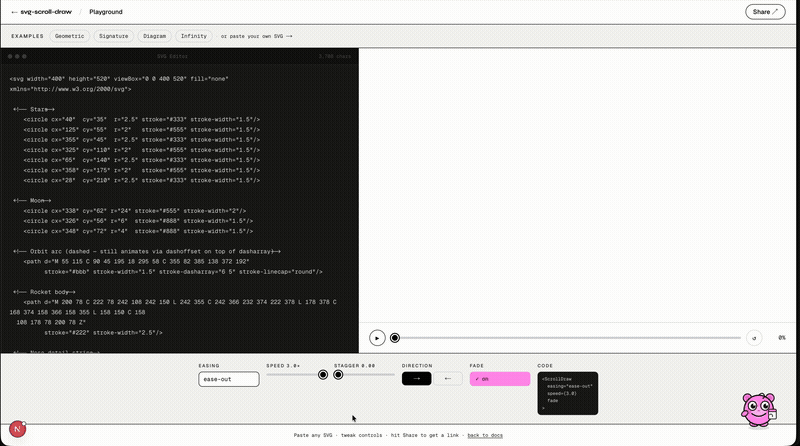This screenshot has height=446, width=800.
Task: Click the ease-out easing field
Action: (229, 379)
